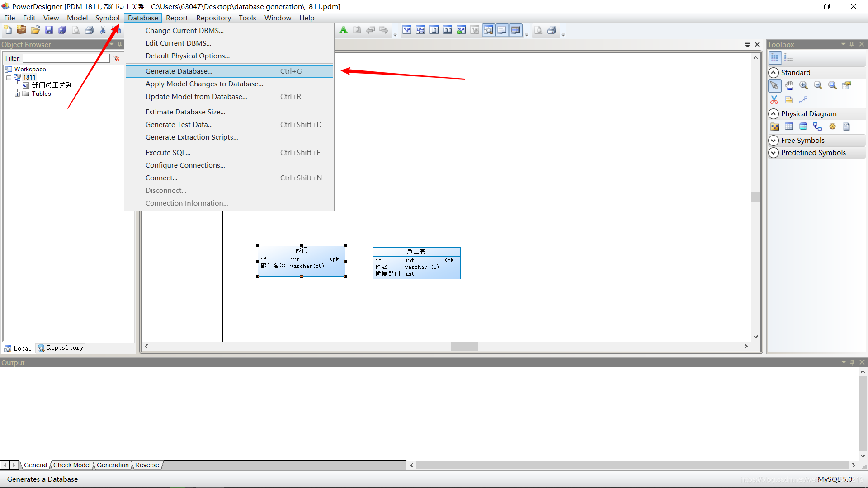Switch to the Check Model tab
The image size is (868, 488).
71,465
